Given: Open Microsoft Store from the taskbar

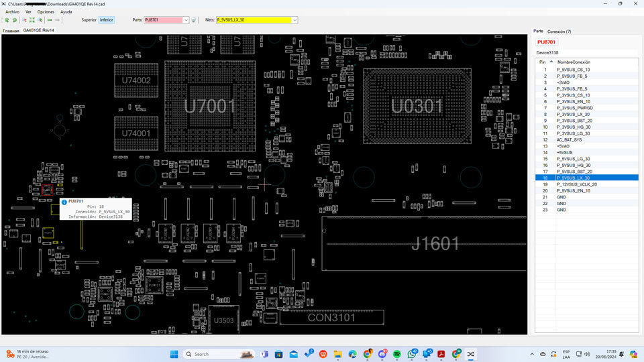Looking at the screenshot, I should pyautogui.click(x=279, y=354).
